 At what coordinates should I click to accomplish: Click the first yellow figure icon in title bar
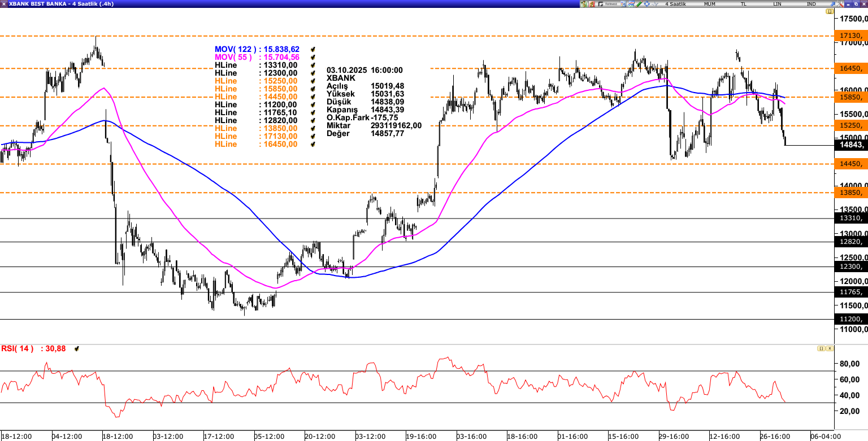pos(584,4)
